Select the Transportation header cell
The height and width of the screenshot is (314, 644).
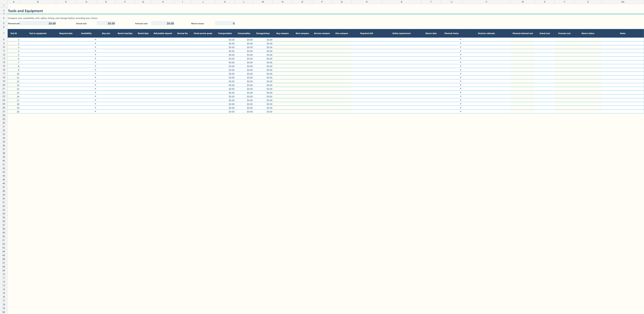(x=225, y=33)
